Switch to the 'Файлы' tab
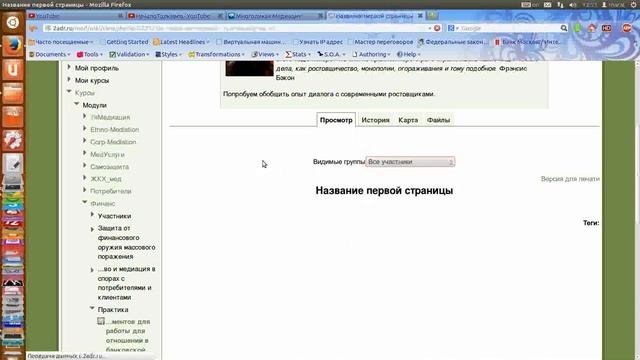Screen dimensions: 640x360 point(438,120)
